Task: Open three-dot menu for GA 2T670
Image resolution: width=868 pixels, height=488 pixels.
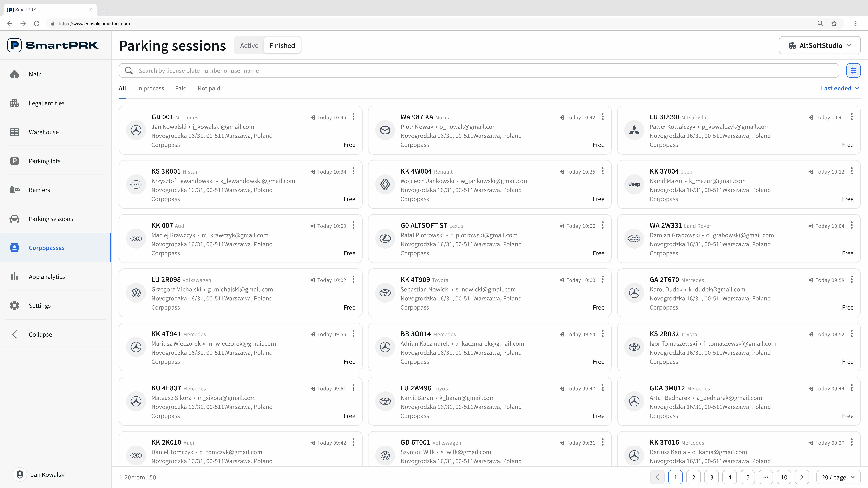Action: click(x=851, y=280)
